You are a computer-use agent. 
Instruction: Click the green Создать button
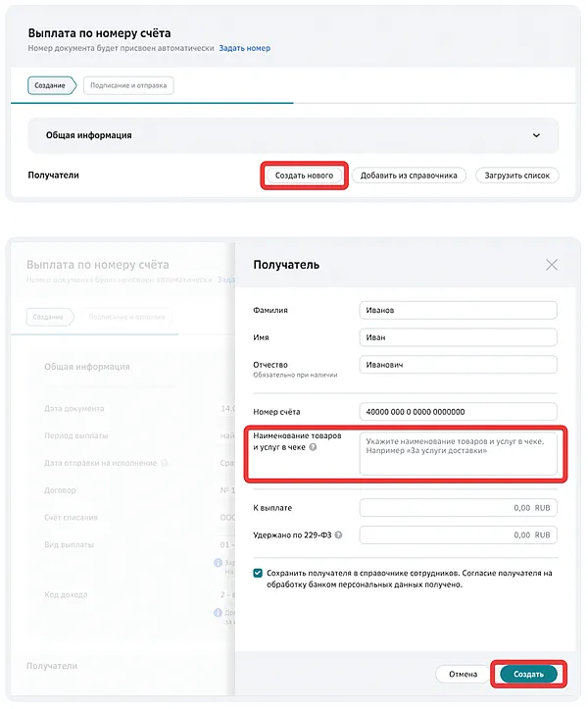(528, 675)
